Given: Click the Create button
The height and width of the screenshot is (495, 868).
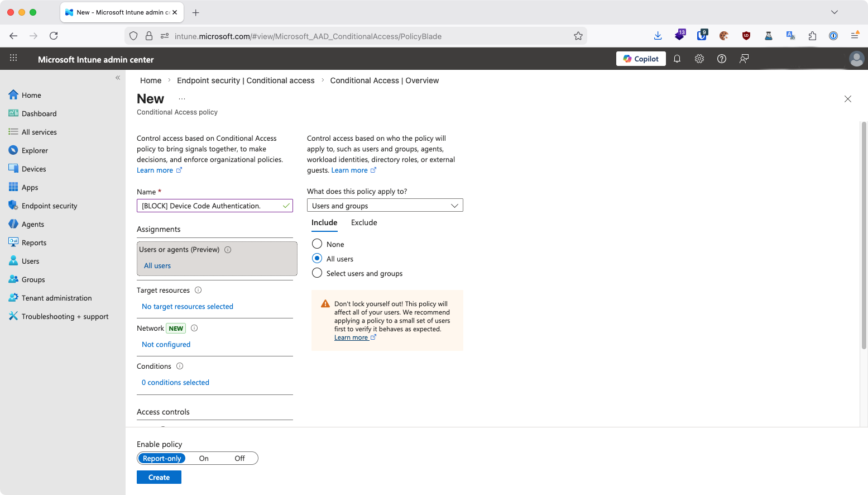Looking at the screenshot, I should [159, 477].
